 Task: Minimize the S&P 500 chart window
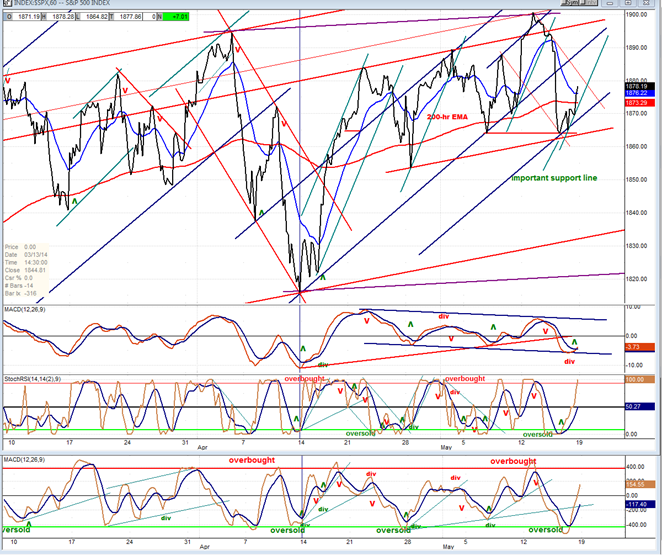point(610,3)
